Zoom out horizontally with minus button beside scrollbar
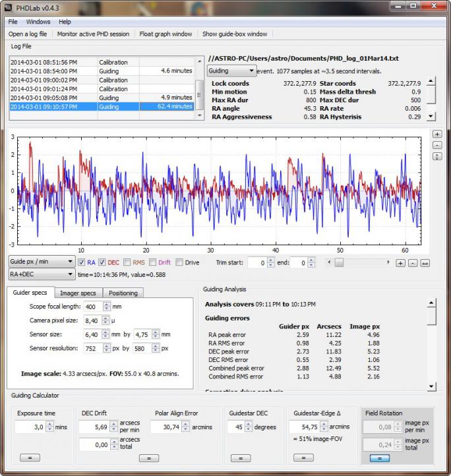This screenshot has width=451, height=476. (x=413, y=263)
